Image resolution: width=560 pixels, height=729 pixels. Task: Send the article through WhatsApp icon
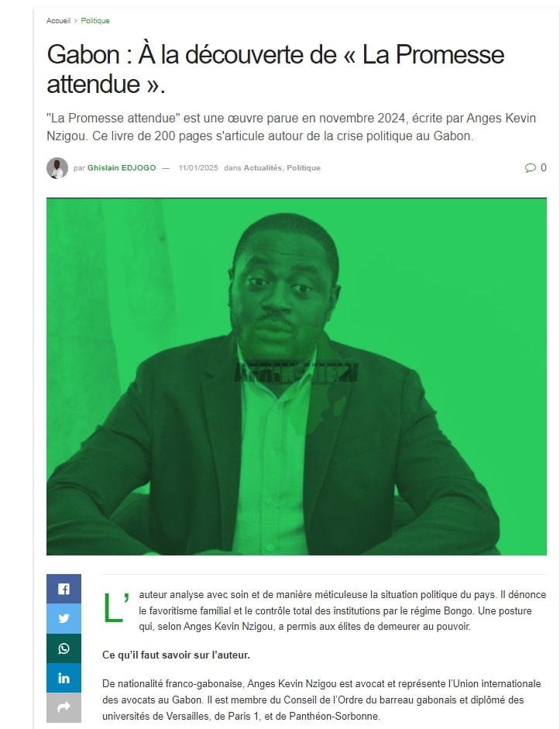click(64, 648)
